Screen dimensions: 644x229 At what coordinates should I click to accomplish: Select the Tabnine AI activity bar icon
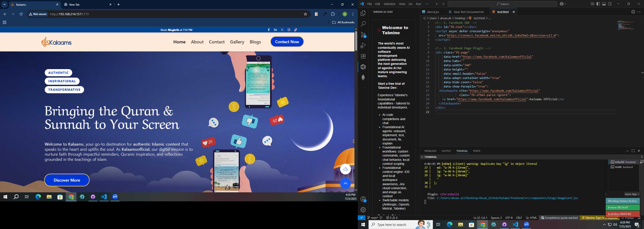click(363, 67)
